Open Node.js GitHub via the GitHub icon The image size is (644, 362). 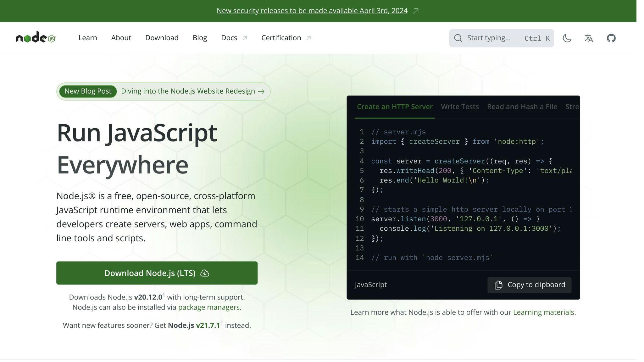pos(611,38)
